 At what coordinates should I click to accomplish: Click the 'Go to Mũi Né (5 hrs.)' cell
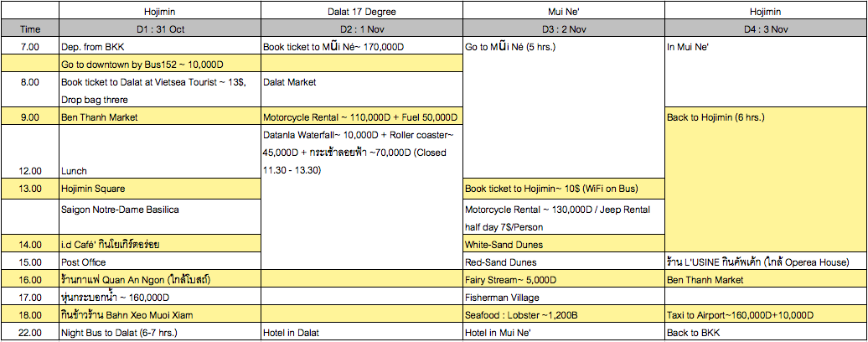point(564,108)
